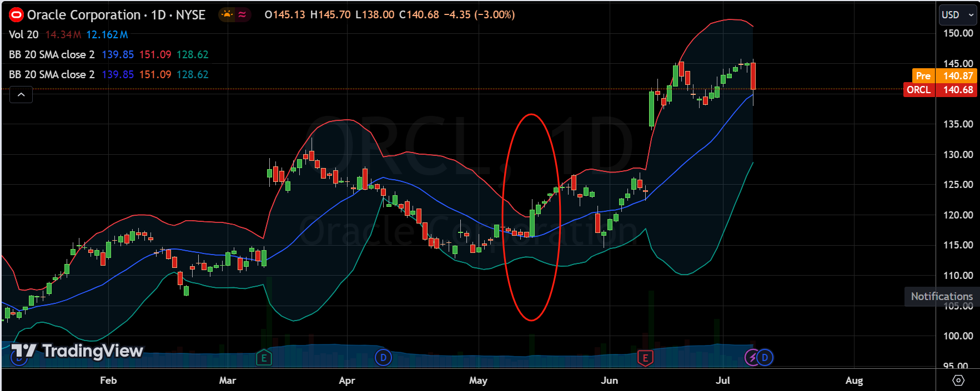Click the O145.13 open value

(285, 14)
